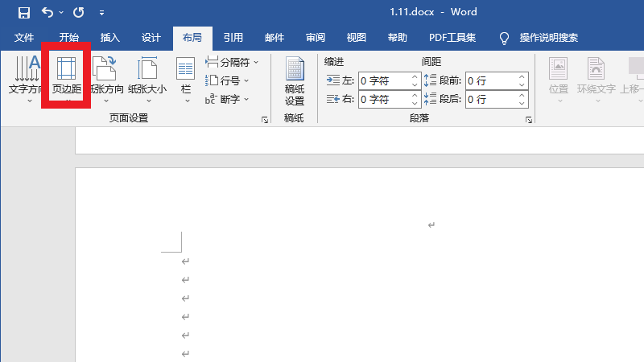Click the 栏 (Columns) icon
This screenshot has width=644, height=362.
point(186,79)
